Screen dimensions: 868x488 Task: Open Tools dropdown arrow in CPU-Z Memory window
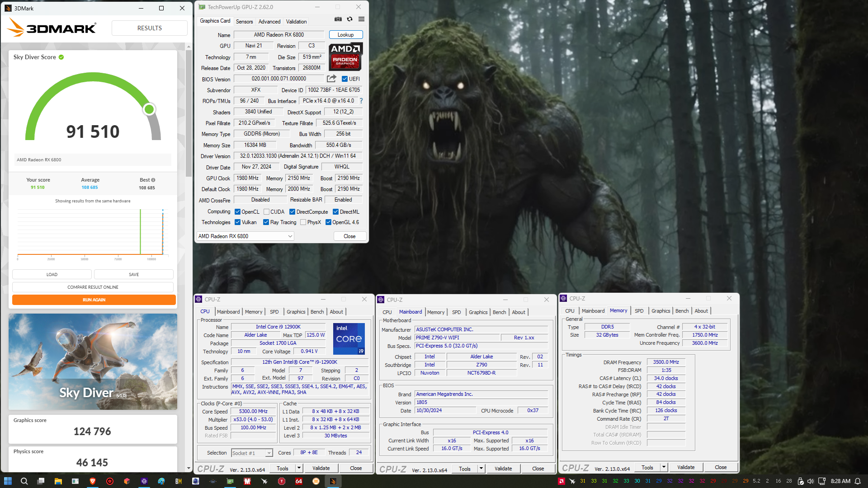point(664,467)
